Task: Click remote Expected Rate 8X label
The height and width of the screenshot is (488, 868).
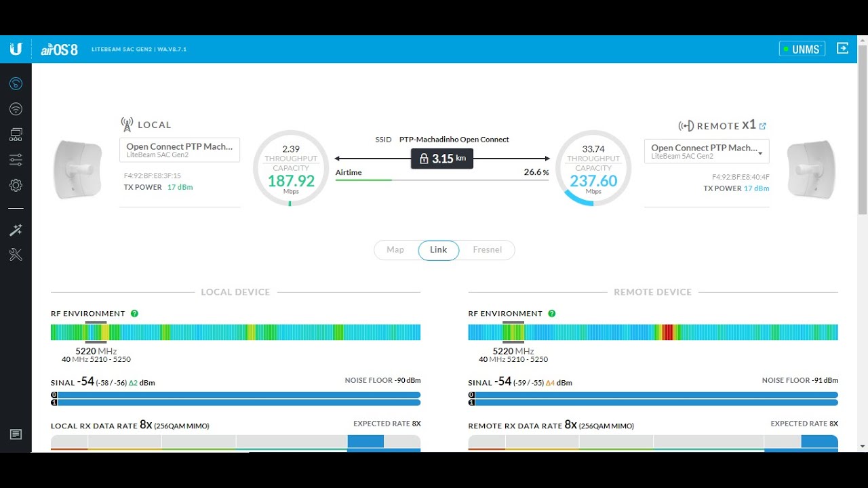Action: coord(804,424)
